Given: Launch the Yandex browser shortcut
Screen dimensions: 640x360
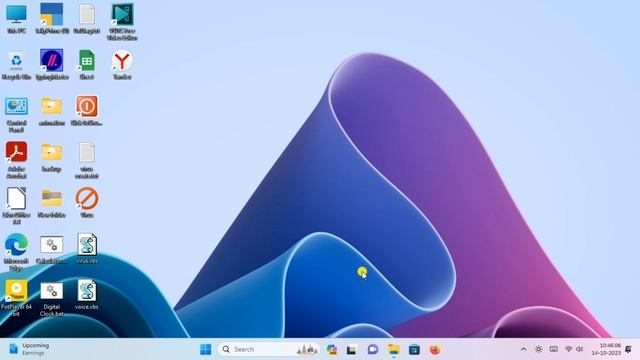Looking at the screenshot, I should pyautogui.click(x=122, y=64).
